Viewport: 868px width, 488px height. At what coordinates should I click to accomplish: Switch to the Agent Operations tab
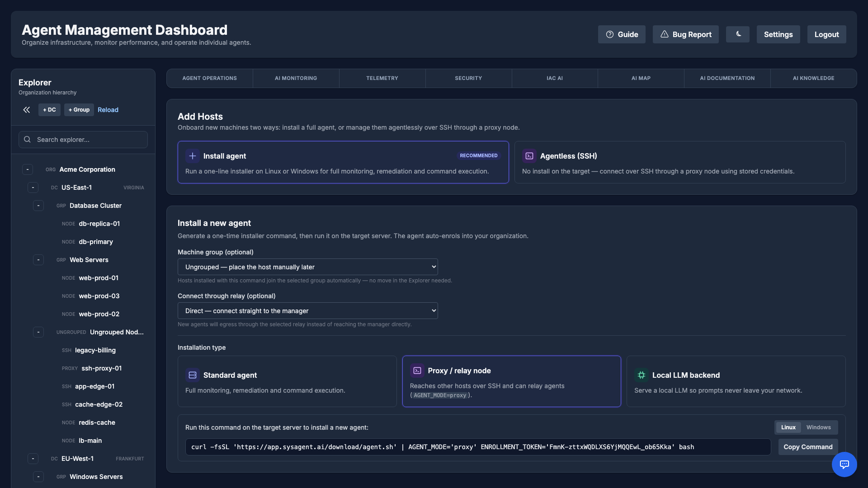210,78
